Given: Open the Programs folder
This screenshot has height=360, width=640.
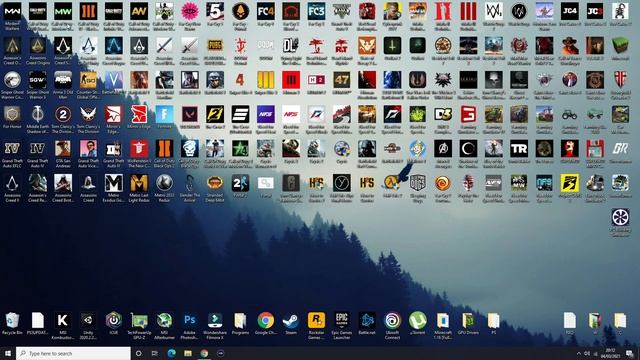Looking at the screenshot, I should [240, 321].
